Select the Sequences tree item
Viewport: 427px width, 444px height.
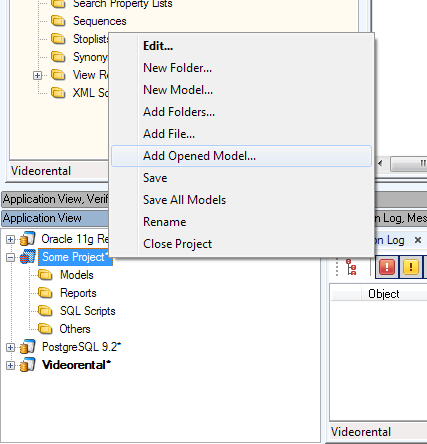point(100,21)
